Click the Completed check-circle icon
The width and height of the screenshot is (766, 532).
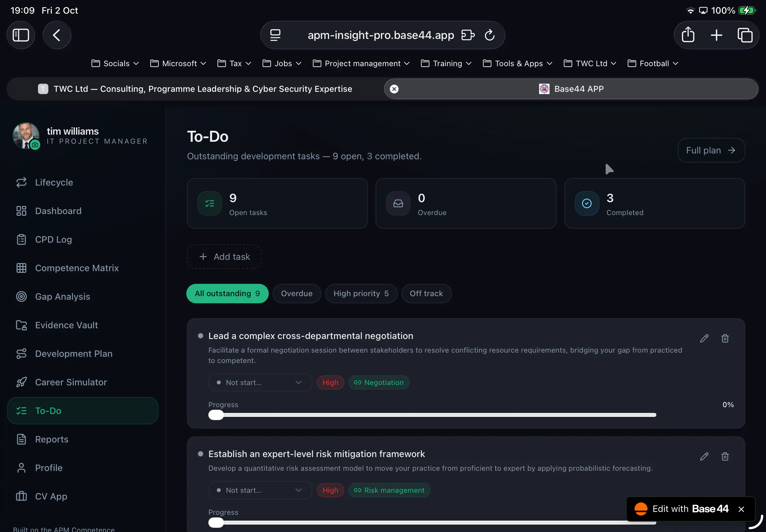(x=587, y=203)
